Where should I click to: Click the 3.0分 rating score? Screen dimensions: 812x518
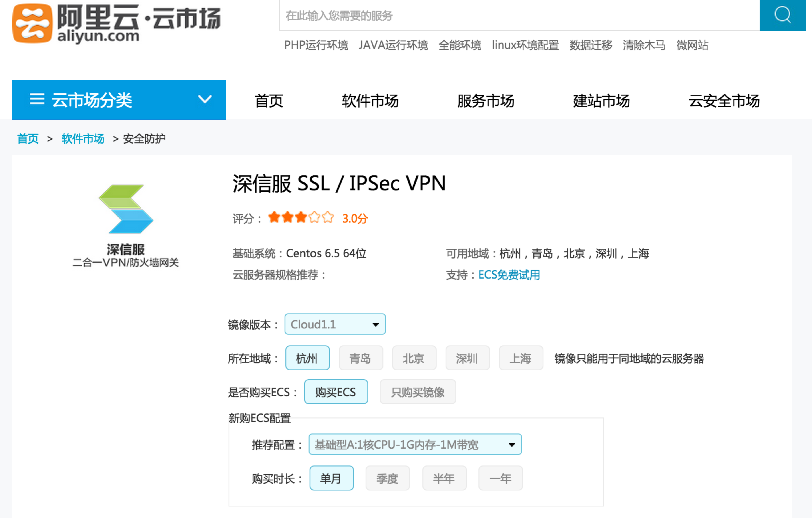coord(355,218)
